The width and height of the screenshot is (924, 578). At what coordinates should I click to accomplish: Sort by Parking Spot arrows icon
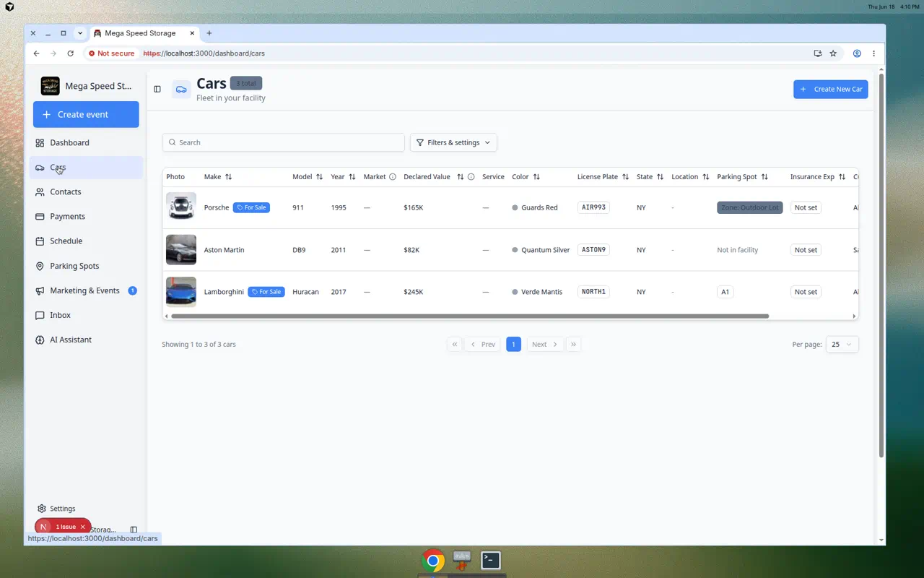764,177
